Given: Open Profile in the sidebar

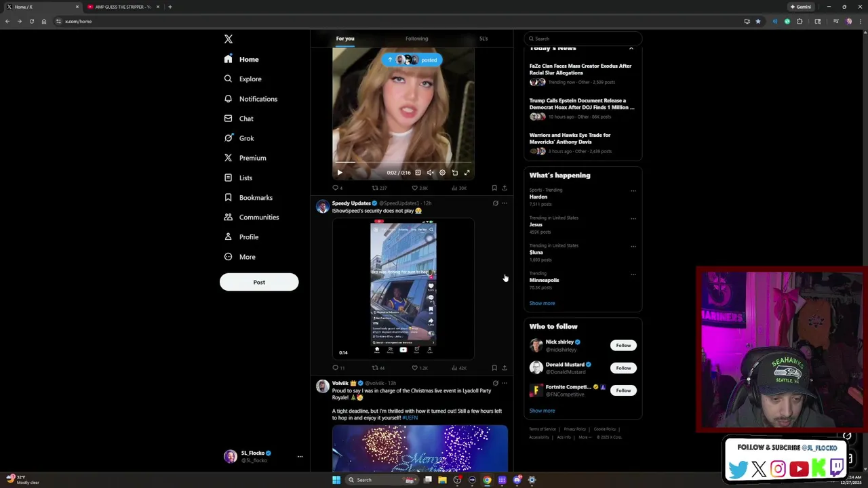Looking at the screenshot, I should [241, 237].
